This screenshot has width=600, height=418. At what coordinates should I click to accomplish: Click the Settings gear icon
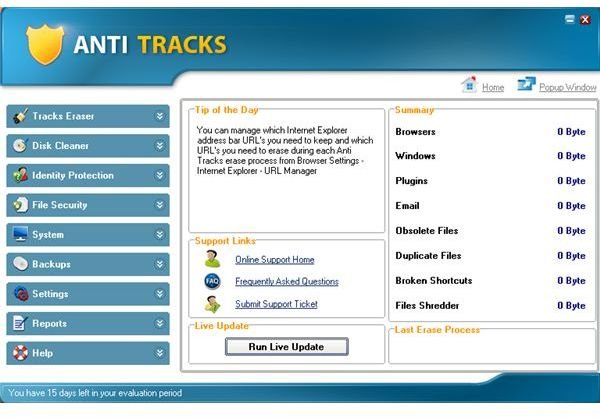20,294
